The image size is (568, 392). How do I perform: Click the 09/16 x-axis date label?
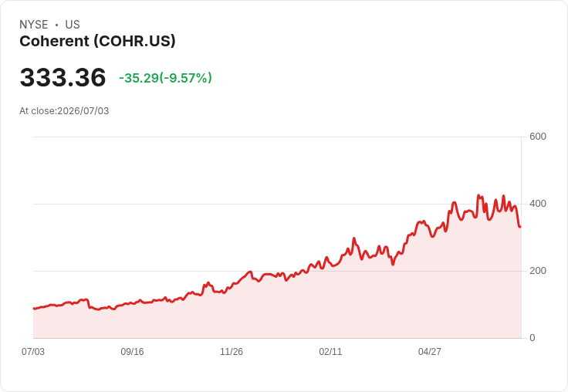132,351
